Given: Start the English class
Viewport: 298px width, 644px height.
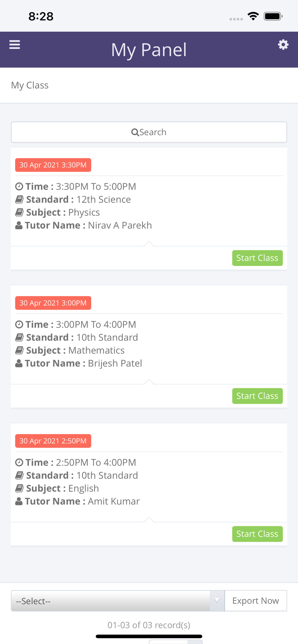Looking at the screenshot, I should (257, 534).
